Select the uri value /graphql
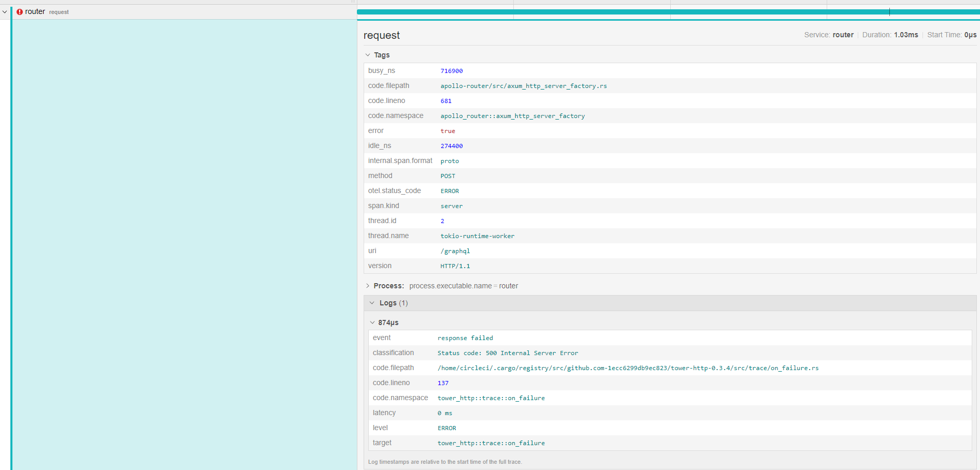The image size is (980, 470). [x=455, y=251]
